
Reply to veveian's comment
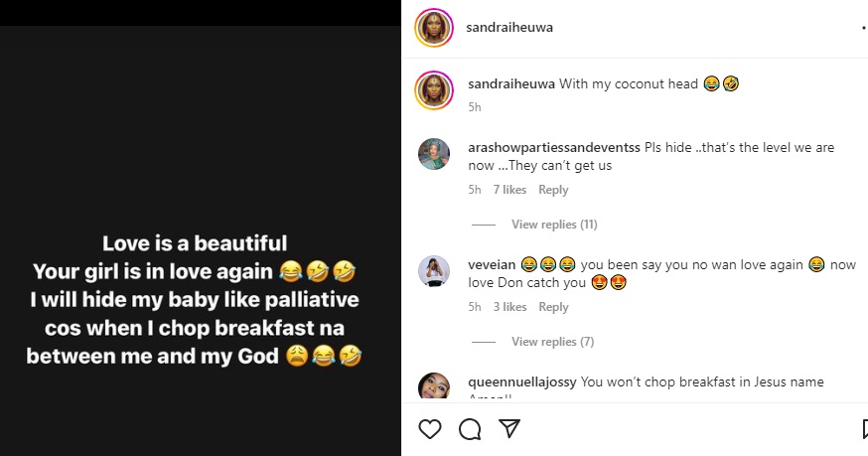(553, 307)
